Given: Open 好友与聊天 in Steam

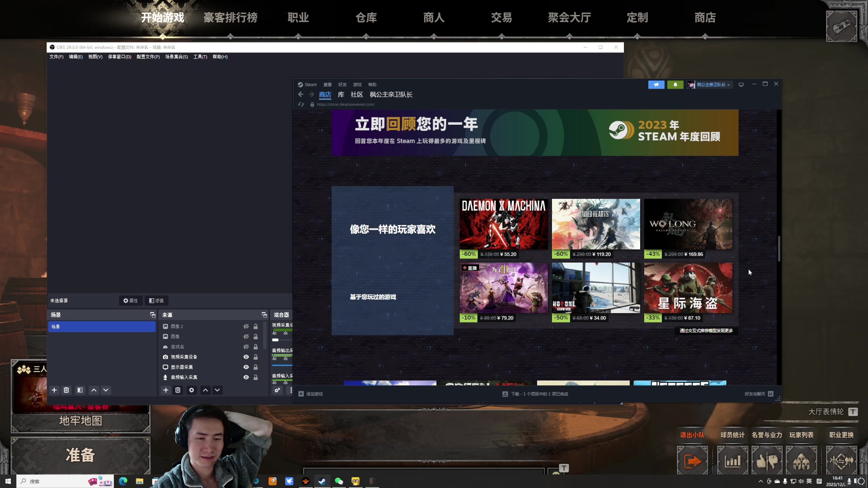Looking at the screenshot, I should pos(759,394).
